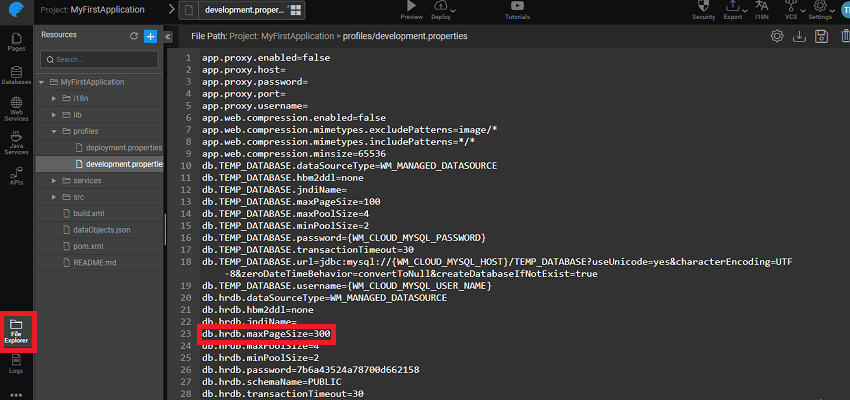Open Web Services in the sidebar
Image resolution: width=850 pixels, height=400 pixels.
16,107
